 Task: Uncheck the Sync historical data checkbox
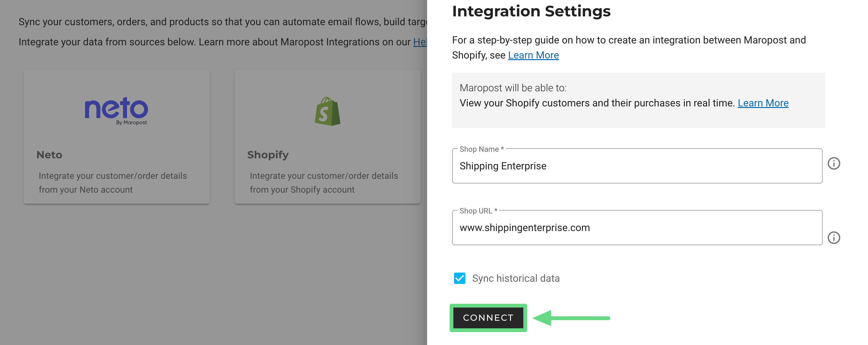tap(459, 278)
